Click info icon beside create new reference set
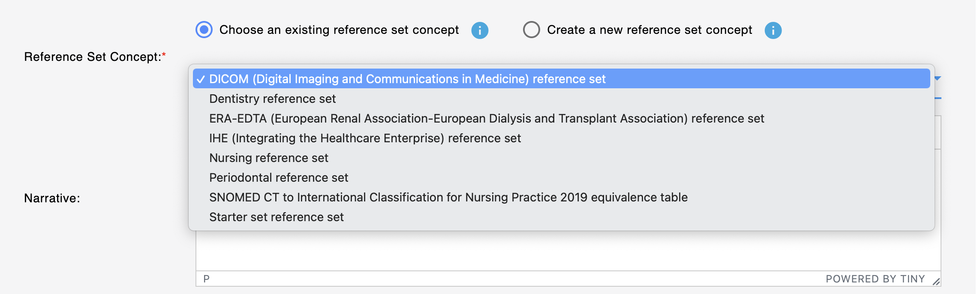This screenshot has width=980, height=294. tap(773, 30)
